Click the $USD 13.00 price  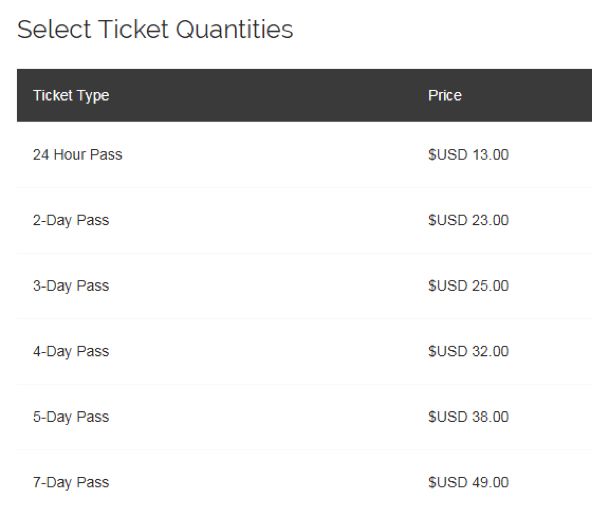[468, 155]
